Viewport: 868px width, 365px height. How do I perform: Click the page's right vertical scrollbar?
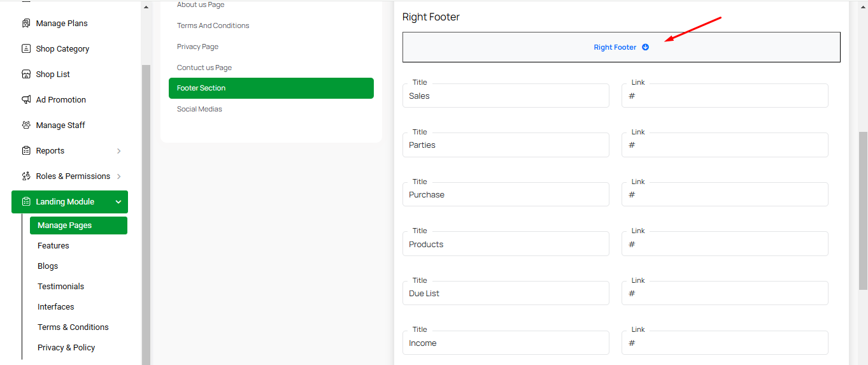point(863,191)
